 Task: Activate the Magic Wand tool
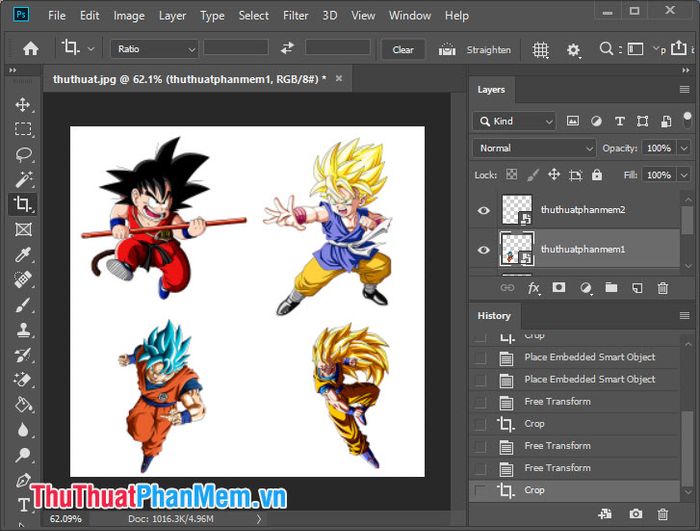(x=23, y=179)
